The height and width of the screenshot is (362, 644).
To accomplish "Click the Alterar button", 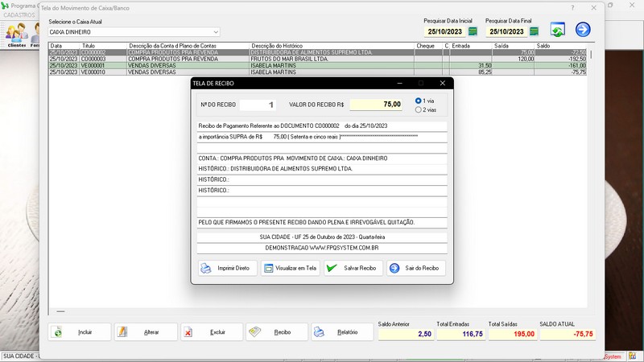I will click(x=146, y=332).
